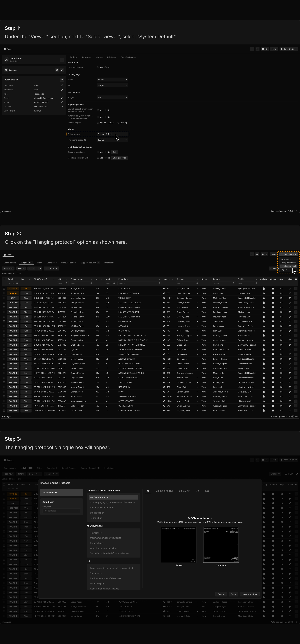Select Yes for Automatically turn dictation on
The width and height of the screenshot is (300, 644).
pos(98,117)
